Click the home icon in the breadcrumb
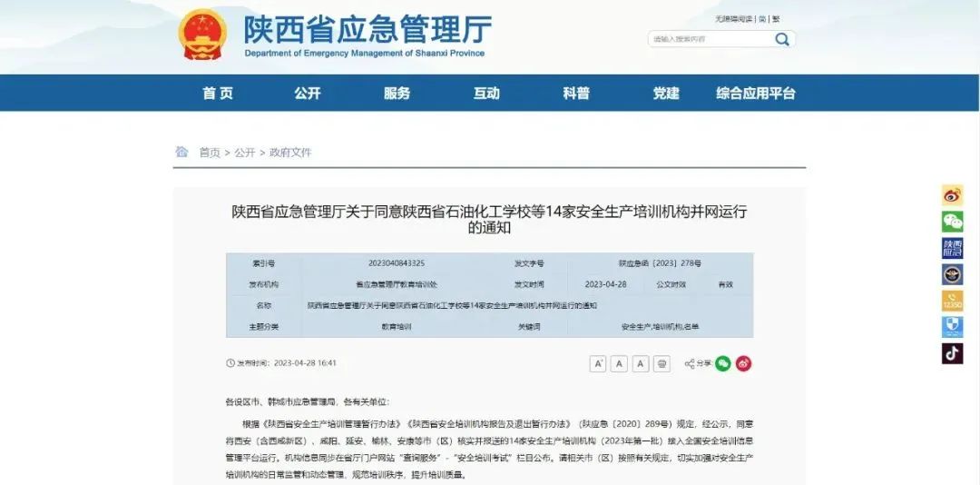 [181, 152]
